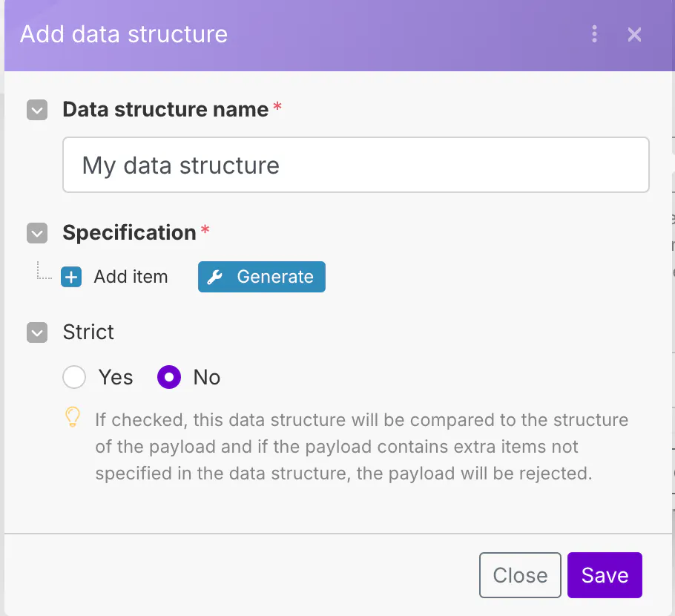This screenshot has height=616, width=675.
Task: Close the dialog with the header X icon
Action: click(634, 34)
